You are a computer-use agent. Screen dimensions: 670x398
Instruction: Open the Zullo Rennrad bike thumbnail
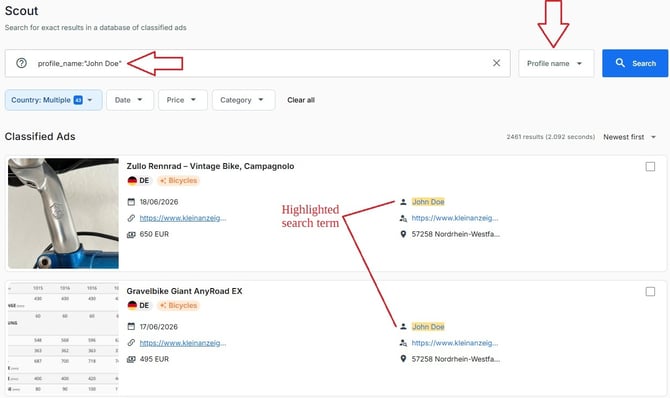pyautogui.click(x=63, y=213)
